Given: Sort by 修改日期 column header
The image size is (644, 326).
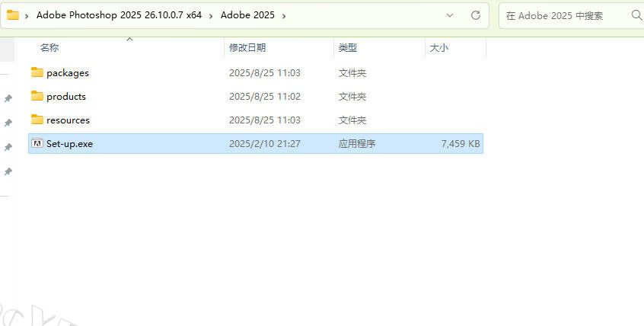Looking at the screenshot, I should (x=247, y=48).
